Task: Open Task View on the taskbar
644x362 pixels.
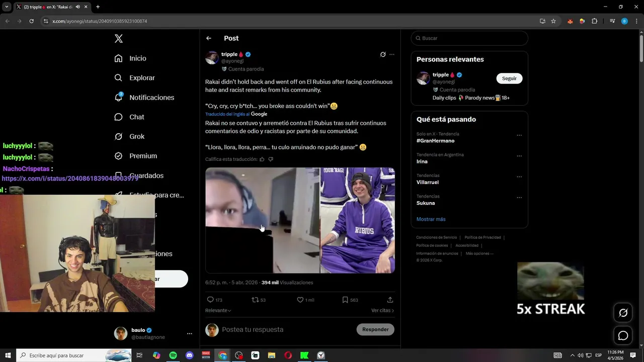Action: click(x=139, y=355)
